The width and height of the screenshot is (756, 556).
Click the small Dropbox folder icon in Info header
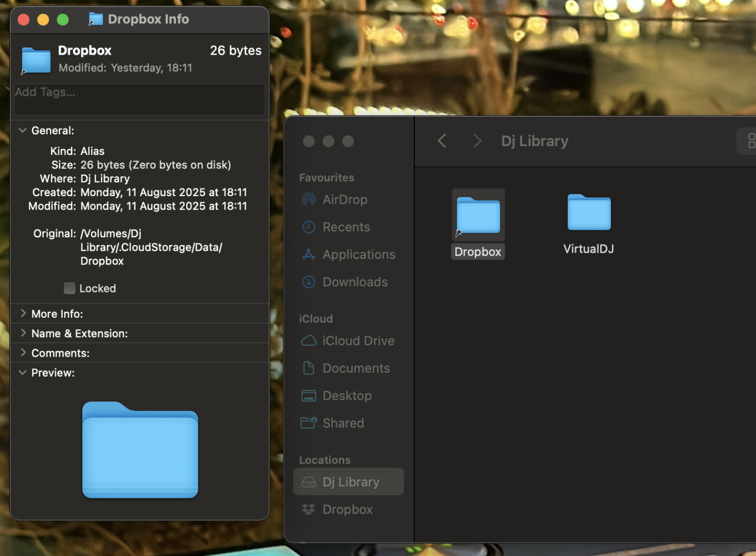[x=36, y=60]
